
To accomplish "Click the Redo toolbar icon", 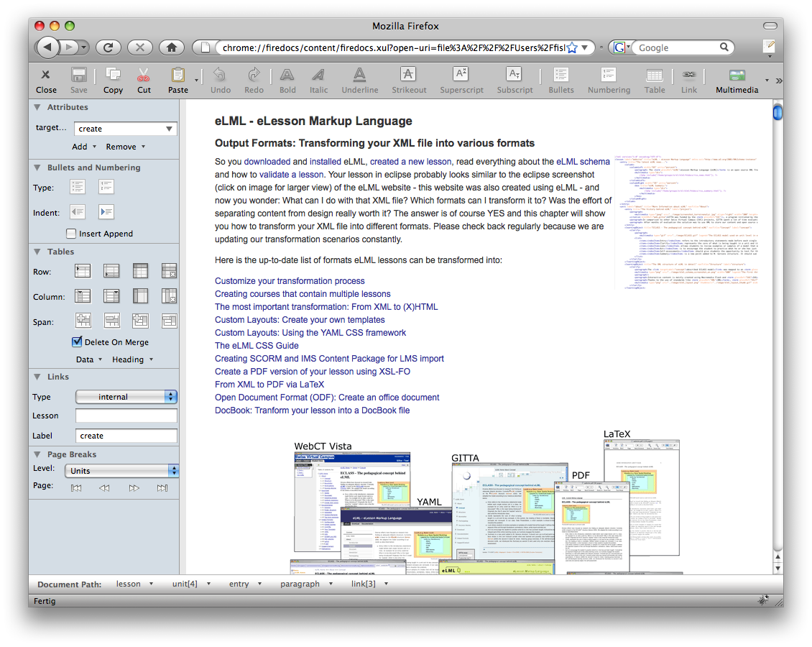I will (x=254, y=75).
